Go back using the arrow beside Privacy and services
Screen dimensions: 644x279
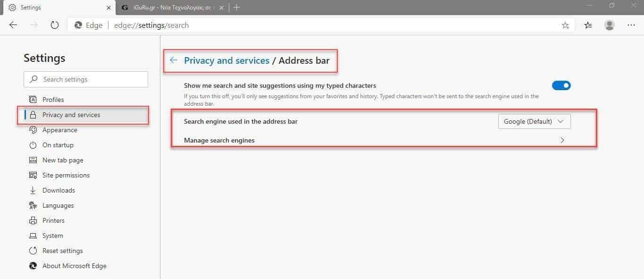pyautogui.click(x=174, y=60)
